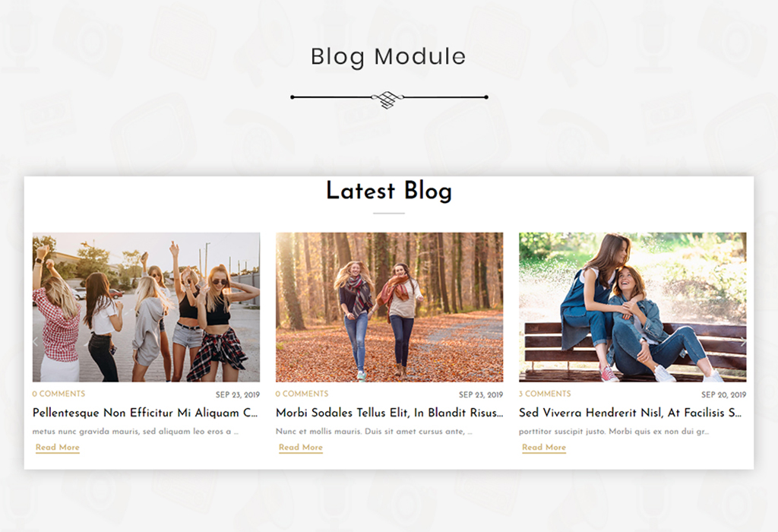Click the Blog Module page heading
This screenshot has width=778, height=532.
388,57
